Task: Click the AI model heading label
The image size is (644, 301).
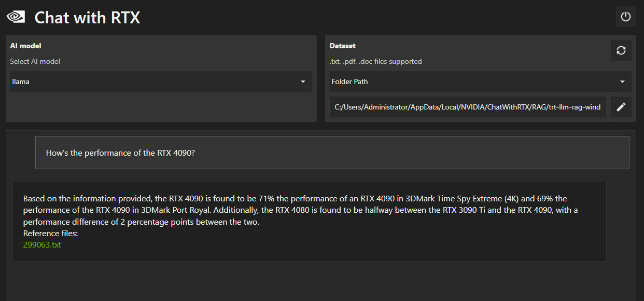Action: tap(25, 46)
